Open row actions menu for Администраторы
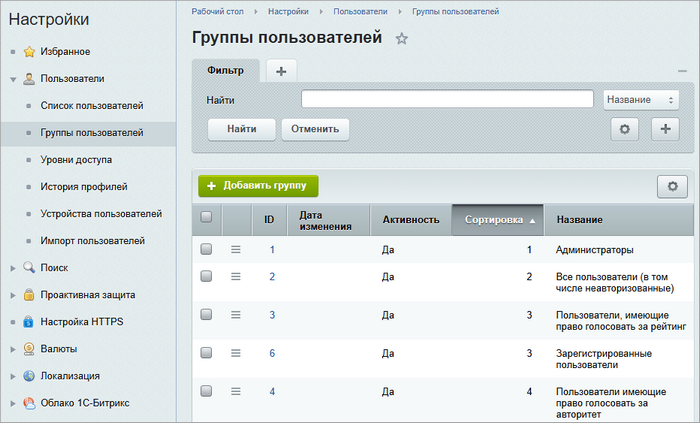The image size is (700, 423). [x=237, y=249]
